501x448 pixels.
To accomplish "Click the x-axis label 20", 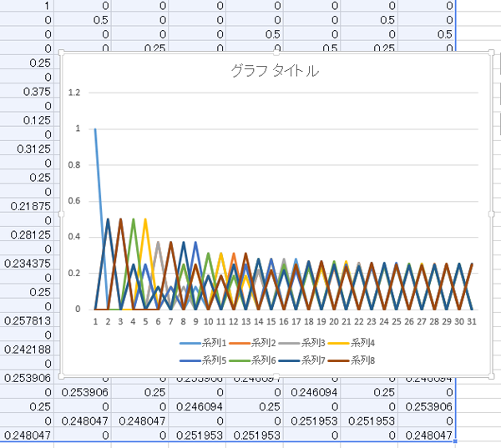I will [x=334, y=321].
